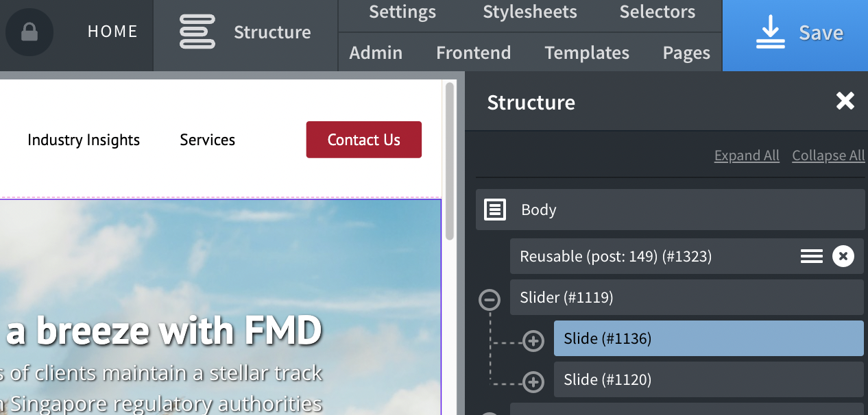The width and height of the screenshot is (868, 415).
Task: Click the Contact Us button in the preview
Action: click(x=364, y=140)
